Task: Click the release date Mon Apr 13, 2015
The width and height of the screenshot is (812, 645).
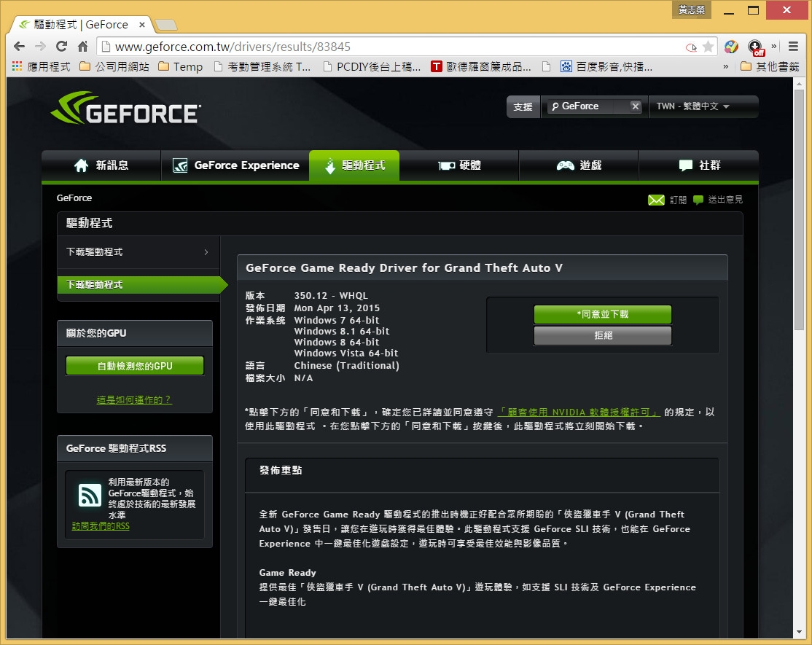Action: [x=337, y=308]
